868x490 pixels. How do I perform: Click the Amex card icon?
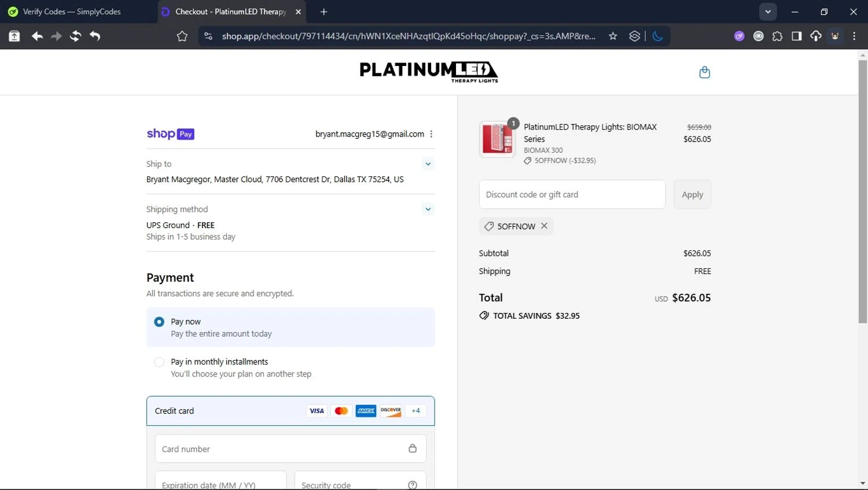(x=366, y=411)
